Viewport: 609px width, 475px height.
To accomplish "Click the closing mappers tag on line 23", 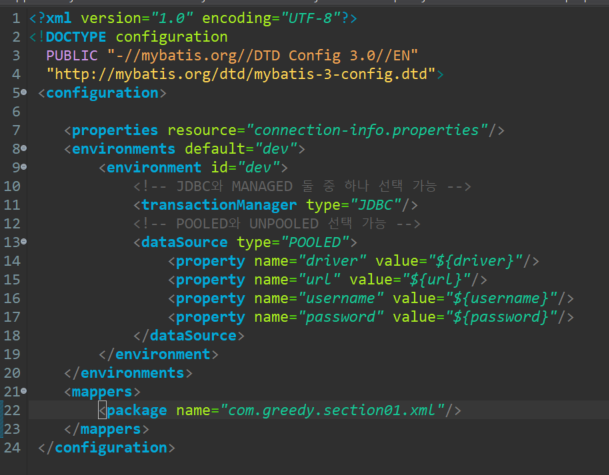I will (106, 429).
